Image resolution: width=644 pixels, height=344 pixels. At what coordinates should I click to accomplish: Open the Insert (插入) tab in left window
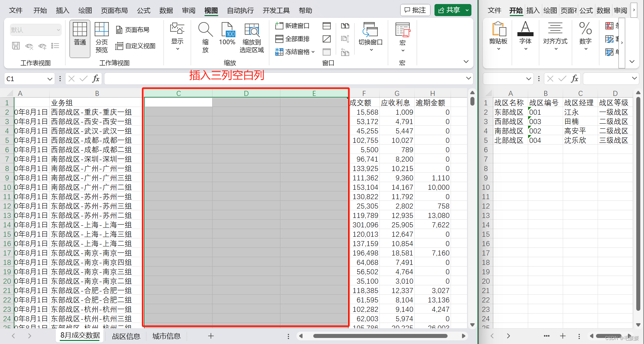click(62, 10)
